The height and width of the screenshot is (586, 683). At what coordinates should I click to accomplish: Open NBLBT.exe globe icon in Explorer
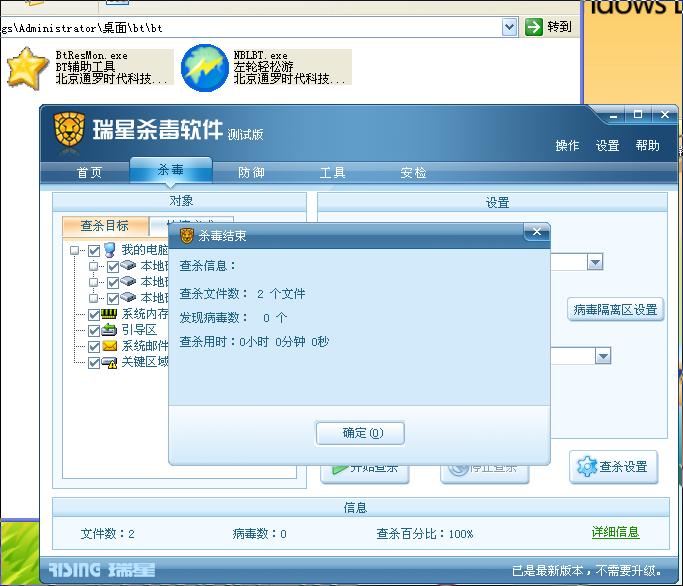tap(205, 68)
